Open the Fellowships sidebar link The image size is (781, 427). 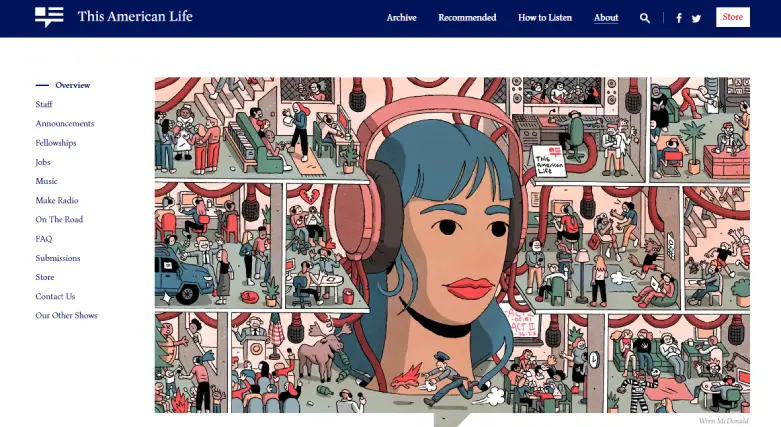(x=56, y=143)
